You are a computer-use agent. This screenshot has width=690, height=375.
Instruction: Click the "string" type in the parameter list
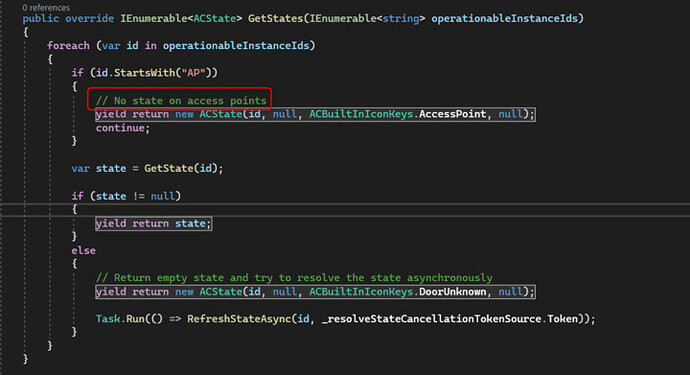pos(401,18)
